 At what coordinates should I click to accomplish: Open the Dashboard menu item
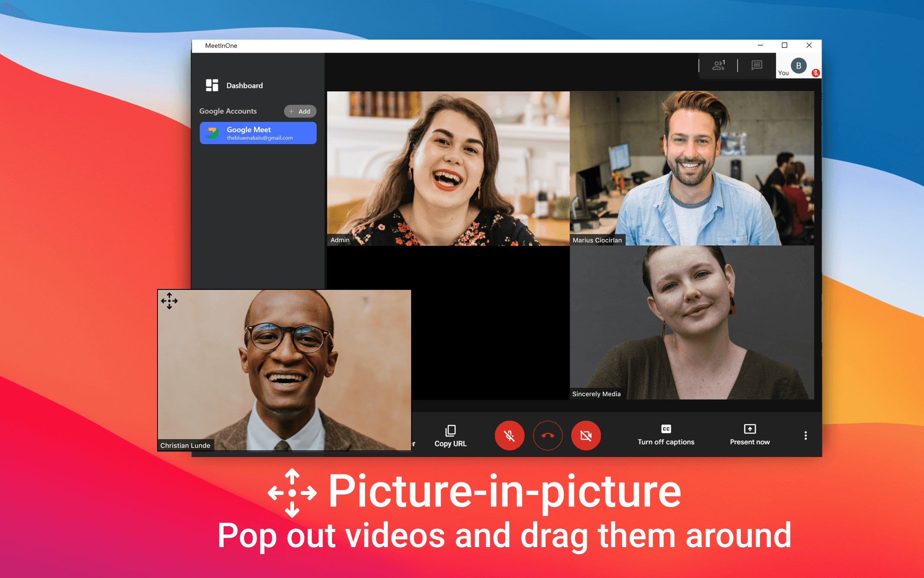pos(244,85)
